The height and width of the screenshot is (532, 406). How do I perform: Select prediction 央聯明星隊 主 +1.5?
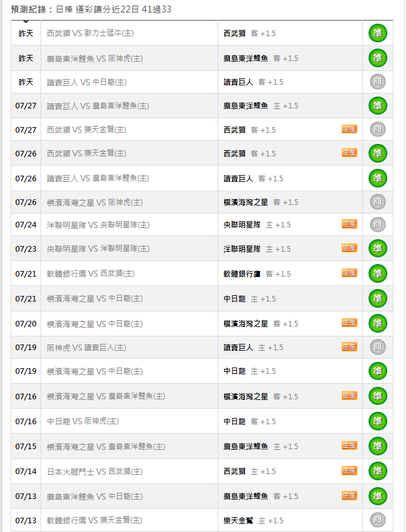coord(257,225)
